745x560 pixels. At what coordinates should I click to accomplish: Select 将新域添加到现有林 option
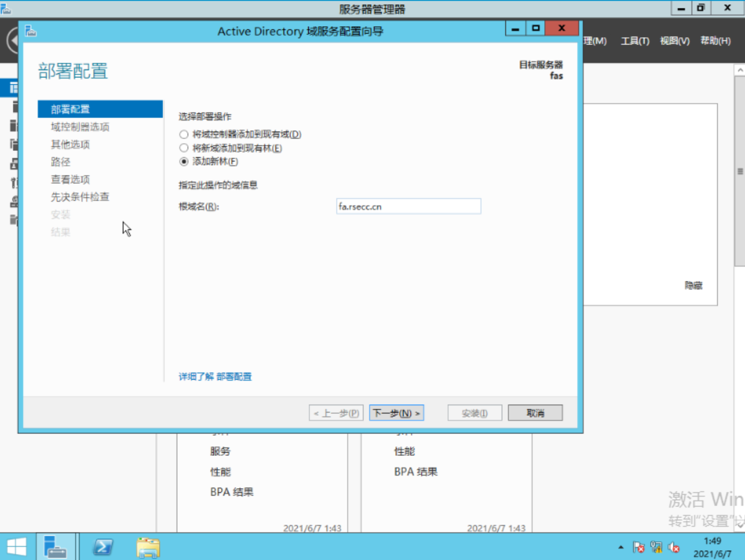click(x=183, y=147)
